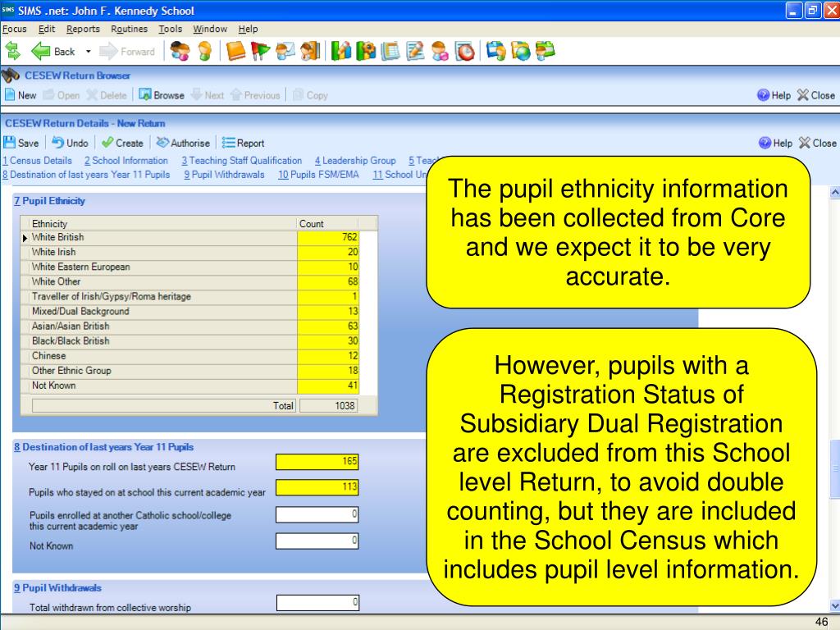840x630 pixels.
Task: Click the red and green flags icon
Action: (x=261, y=51)
